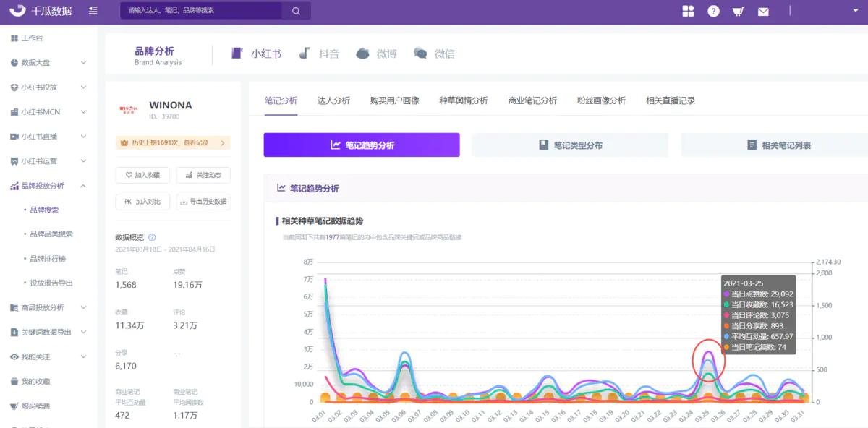Open the shopping cart icon

click(738, 11)
